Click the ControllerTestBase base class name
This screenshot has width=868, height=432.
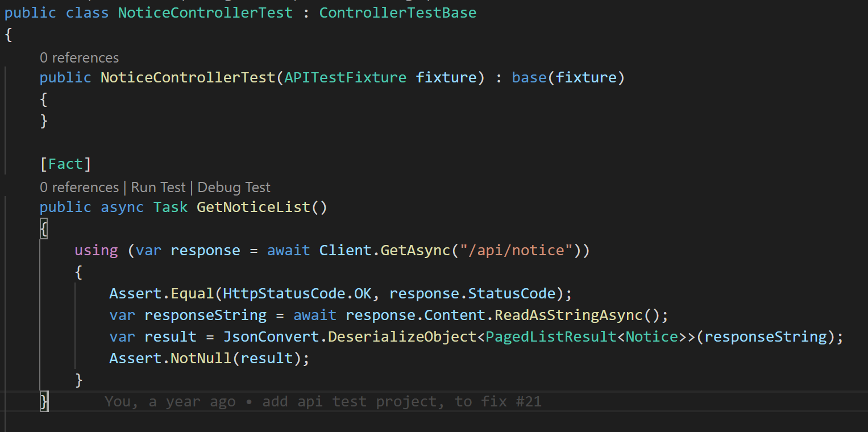pos(398,13)
